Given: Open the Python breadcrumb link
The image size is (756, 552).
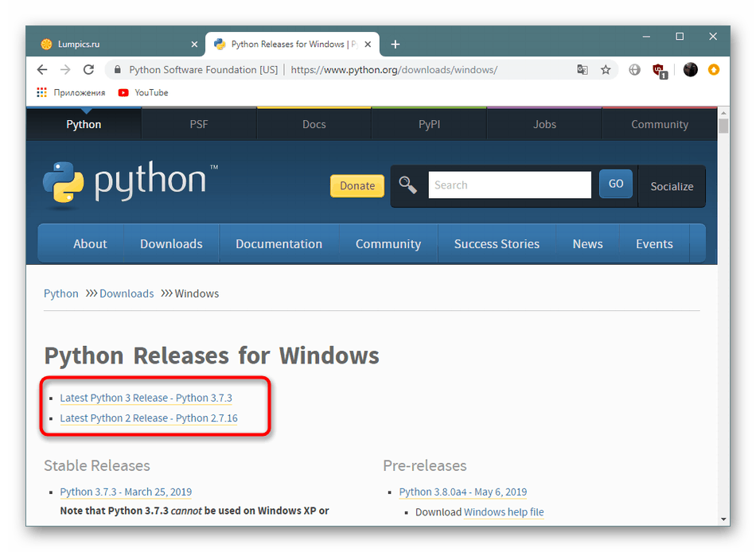Looking at the screenshot, I should [x=60, y=293].
